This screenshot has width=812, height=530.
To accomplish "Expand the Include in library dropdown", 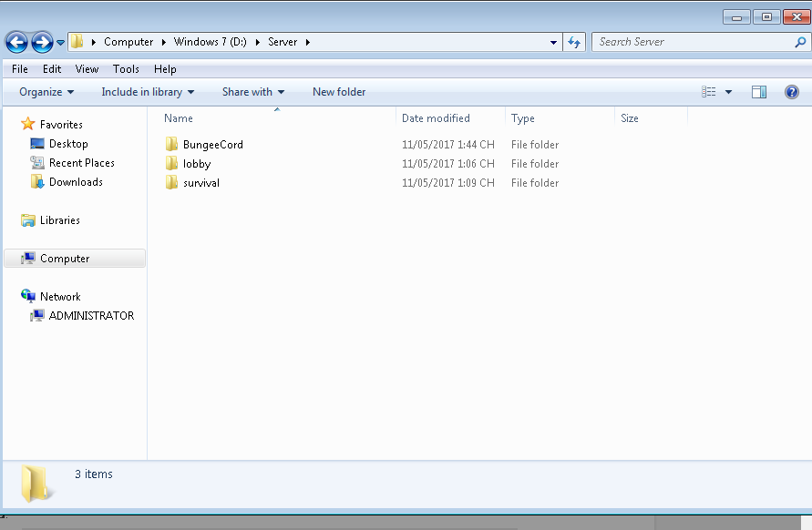I will [x=148, y=92].
